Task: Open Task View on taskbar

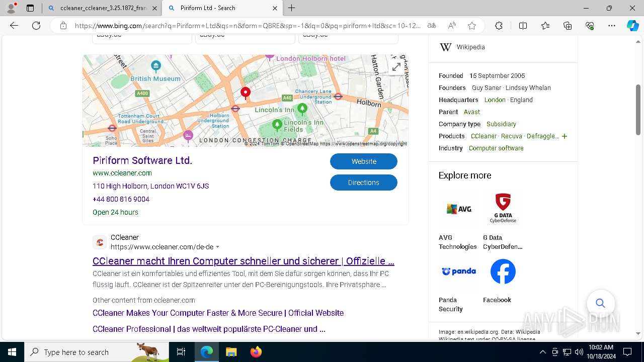Action: [x=181, y=352]
